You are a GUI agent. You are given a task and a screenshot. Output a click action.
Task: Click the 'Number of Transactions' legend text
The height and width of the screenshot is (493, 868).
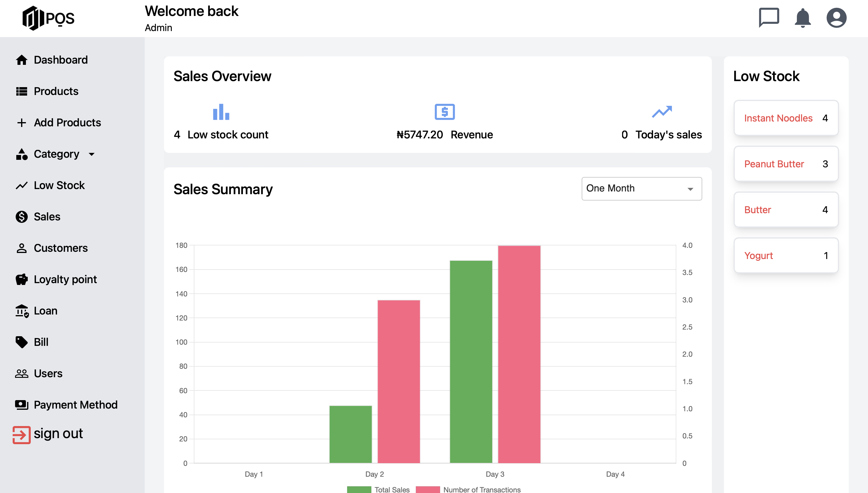click(482, 489)
